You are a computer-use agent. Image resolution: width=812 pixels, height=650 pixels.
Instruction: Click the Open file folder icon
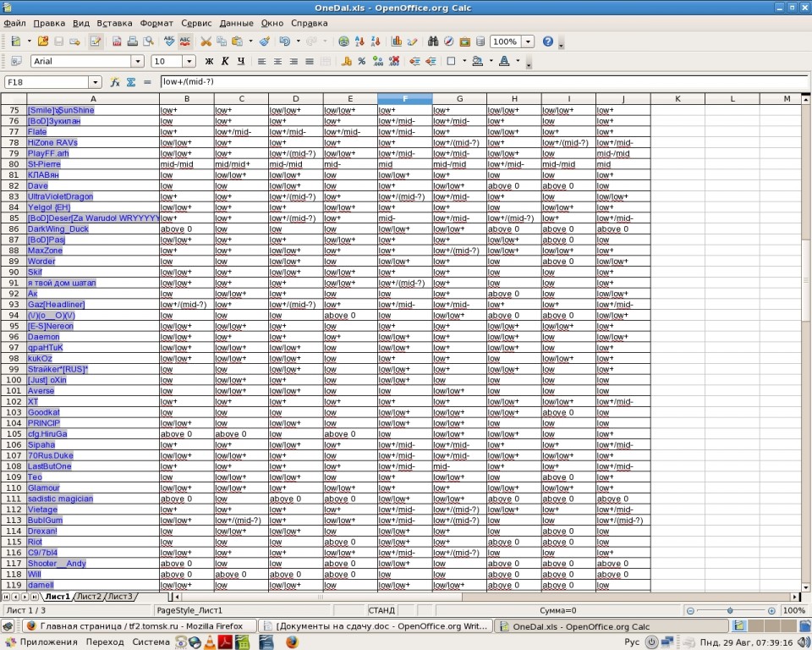pos(43,41)
